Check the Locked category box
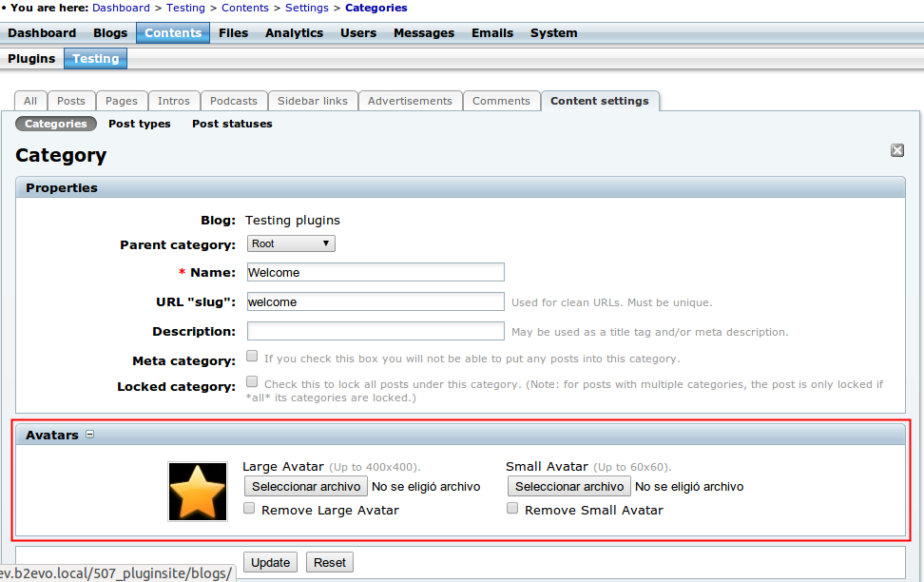The height and width of the screenshot is (582, 924). [x=252, y=381]
